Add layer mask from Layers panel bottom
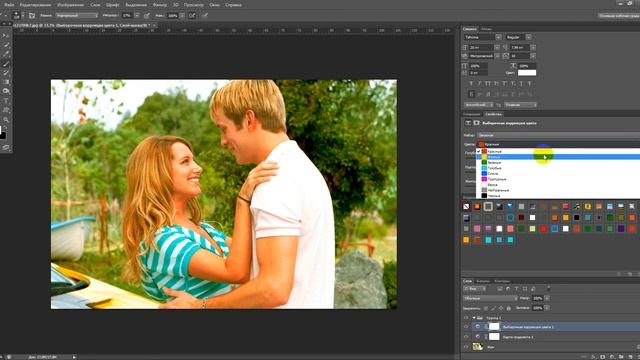This screenshot has height=360, width=640. click(x=602, y=357)
